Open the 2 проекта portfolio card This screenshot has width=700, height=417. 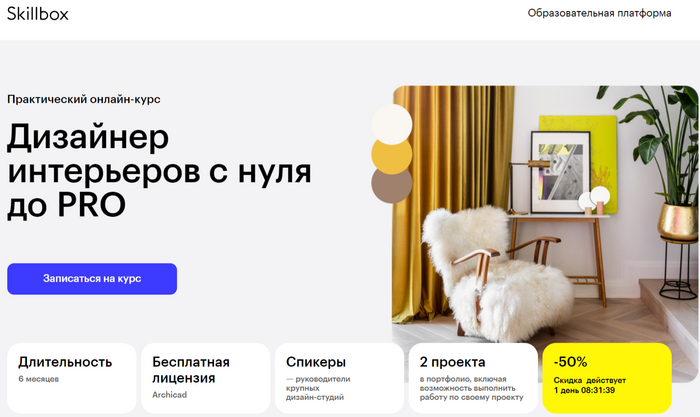[x=473, y=378]
